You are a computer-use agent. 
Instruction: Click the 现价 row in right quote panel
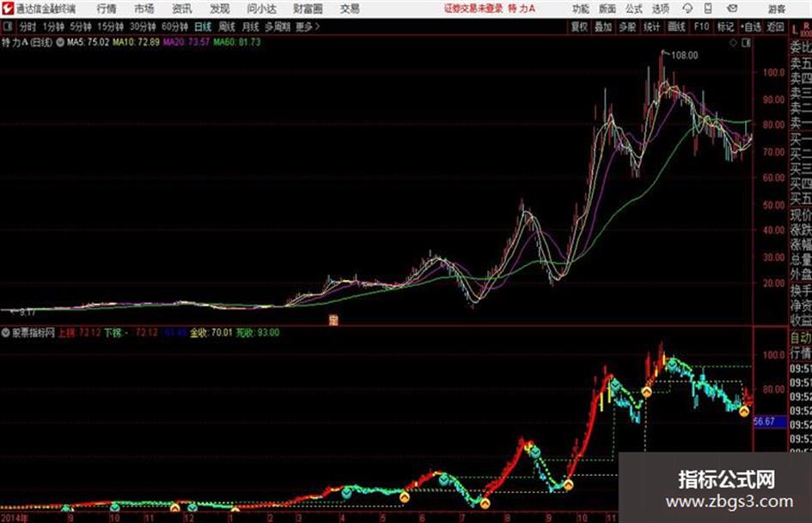(x=801, y=215)
